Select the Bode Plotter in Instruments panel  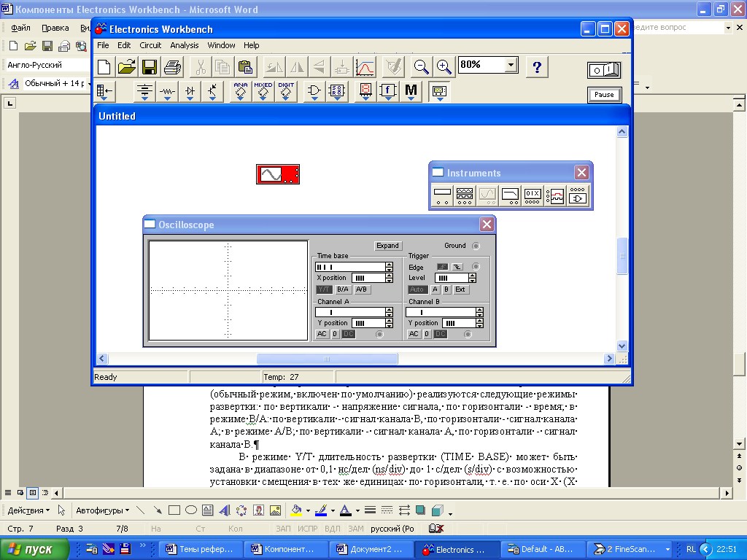pos(510,195)
